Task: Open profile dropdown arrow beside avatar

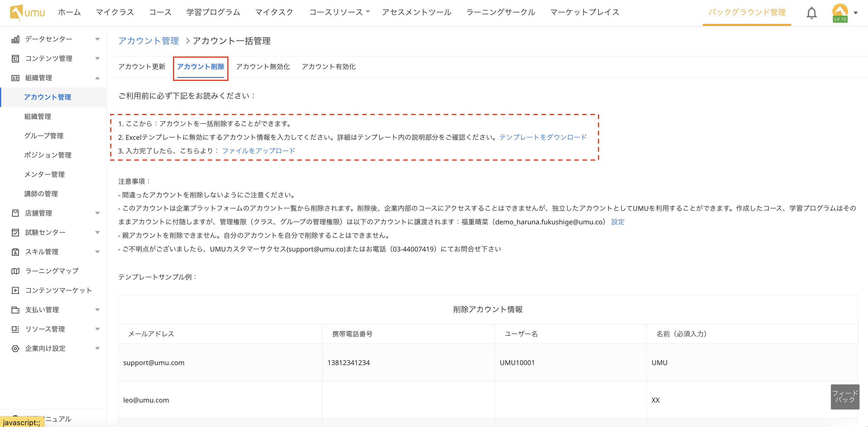Action: click(x=856, y=13)
